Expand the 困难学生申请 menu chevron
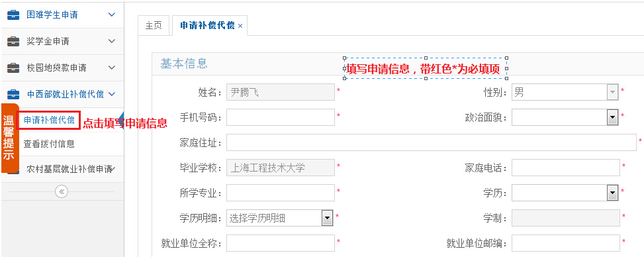644x257 pixels. [112, 15]
